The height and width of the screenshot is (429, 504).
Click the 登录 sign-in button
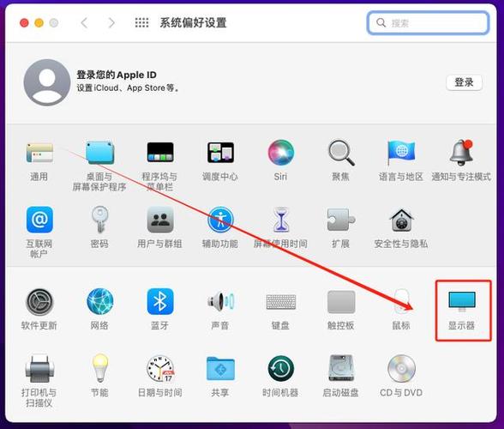(x=465, y=82)
